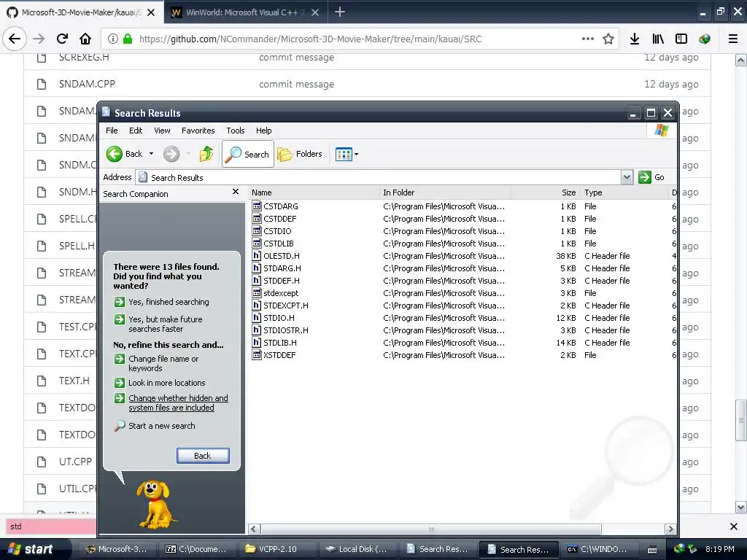This screenshot has height=560, width=747.
Task: Click the Back button in Search Companion
Action: (x=203, y=456)
